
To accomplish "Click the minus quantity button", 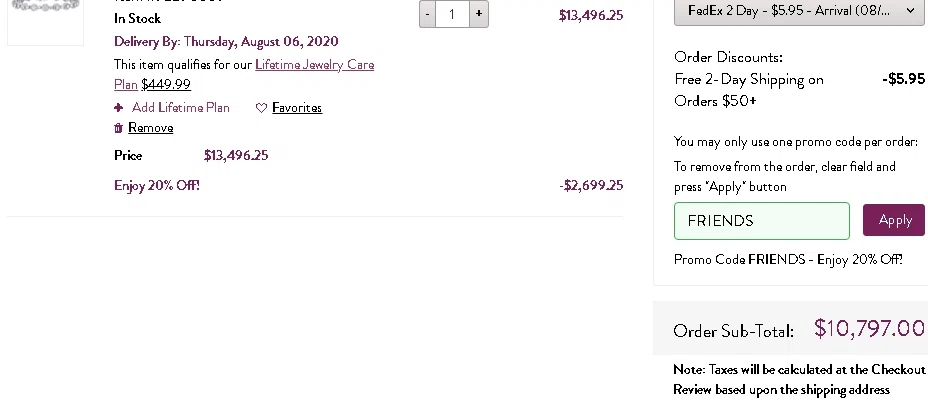I will 428,14.
